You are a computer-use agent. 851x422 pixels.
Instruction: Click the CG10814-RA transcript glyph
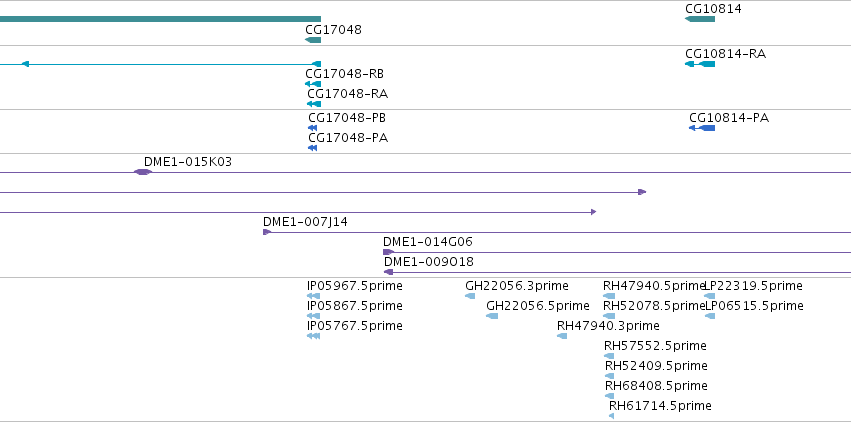700,64
